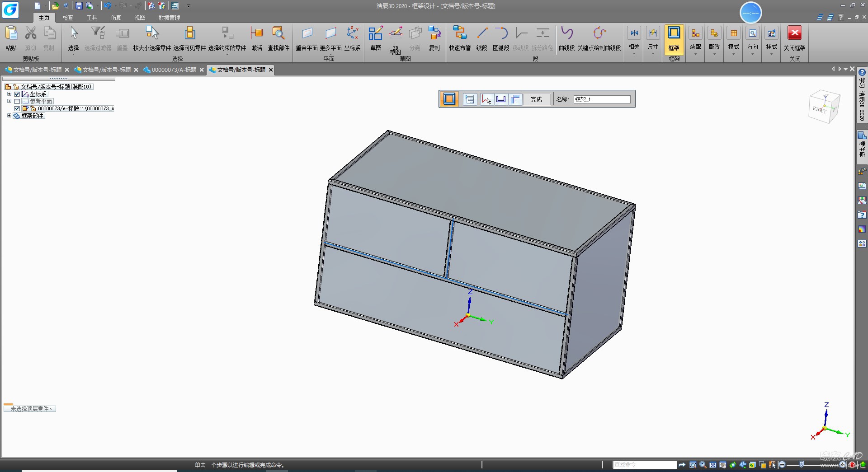The height and width of the screenshot is (472, 868).
Task: Expand the 框架部件 tree node
Action: coord(9,116)
